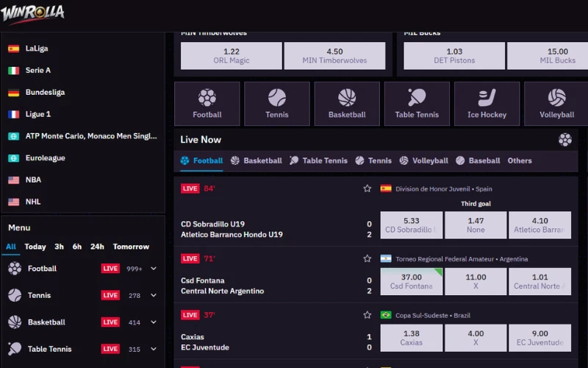Expand the Tennis menu chevron

click(154, 295)
